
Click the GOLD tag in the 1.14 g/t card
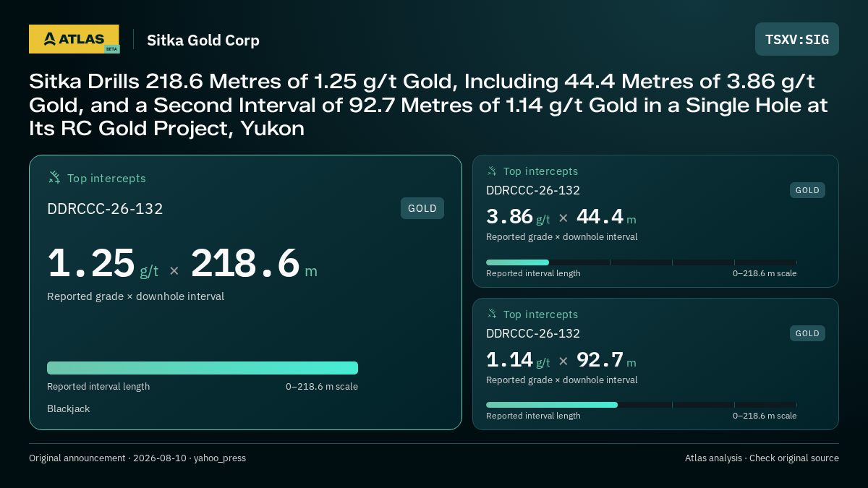click(x=807, y=333)
